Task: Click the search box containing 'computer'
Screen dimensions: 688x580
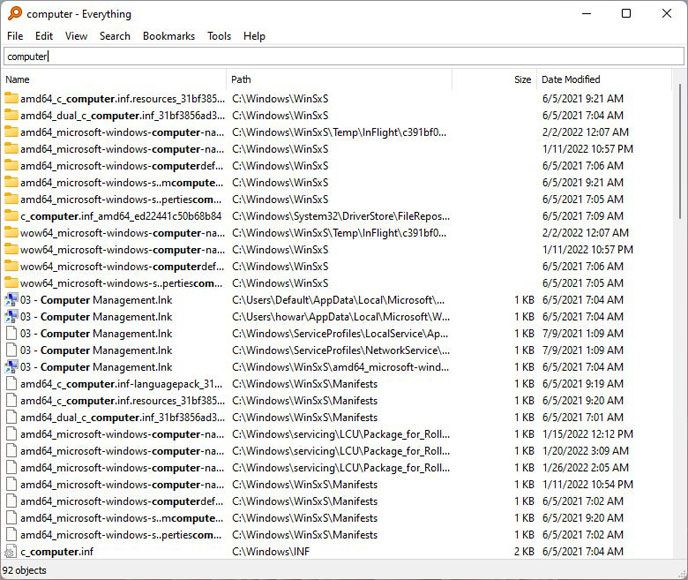Action: (x=343, y=57)
